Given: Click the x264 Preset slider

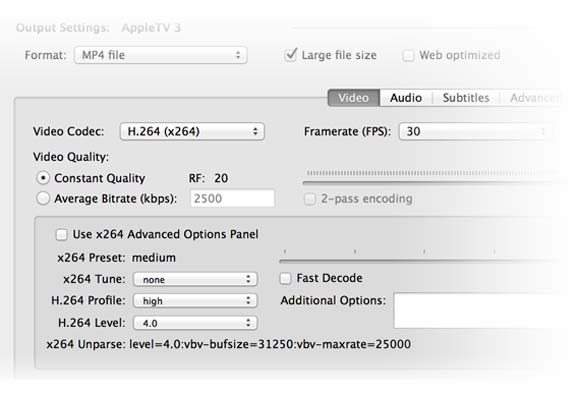Looking at the screenshot, I should point(419,261).
